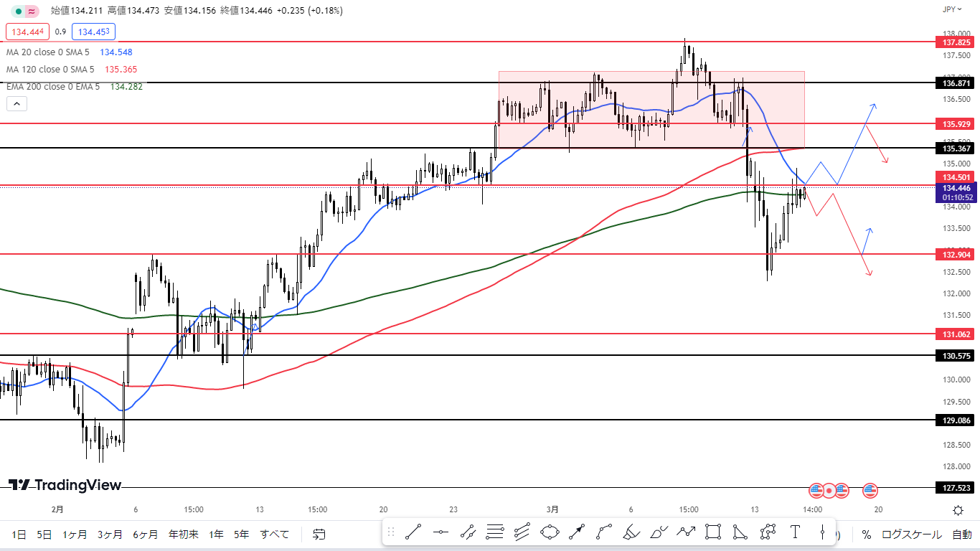This screenshot has height=551, width=980.
Task: Click the 134.501 price label
Action: [953, 176]
